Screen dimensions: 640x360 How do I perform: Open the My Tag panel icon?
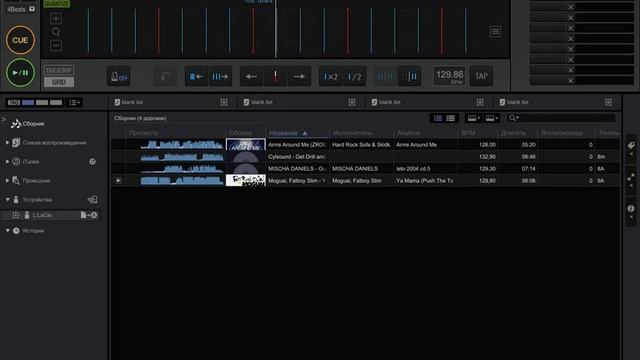(x=631, y=146)
